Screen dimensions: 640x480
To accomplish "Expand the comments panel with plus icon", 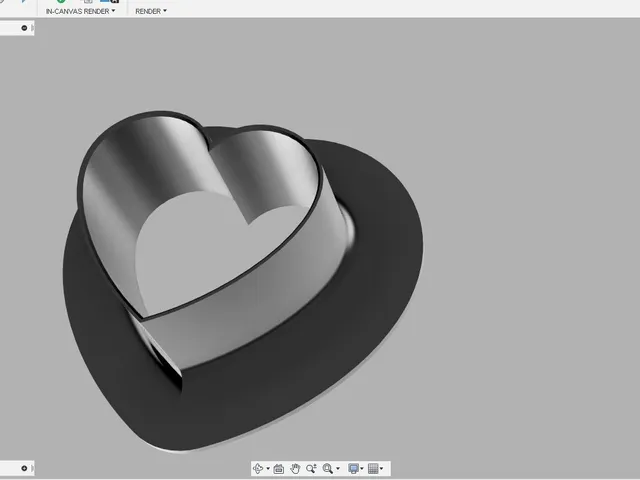I will point(24,468).
